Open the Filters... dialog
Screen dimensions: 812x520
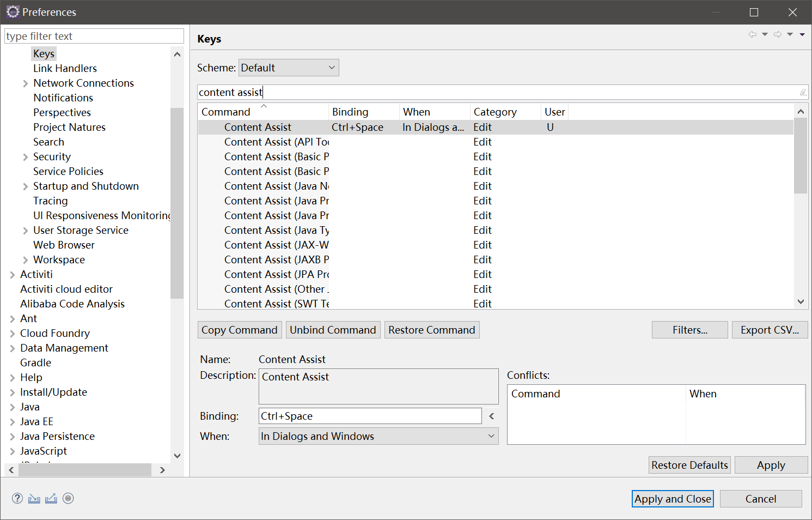[x=690, y=330]
